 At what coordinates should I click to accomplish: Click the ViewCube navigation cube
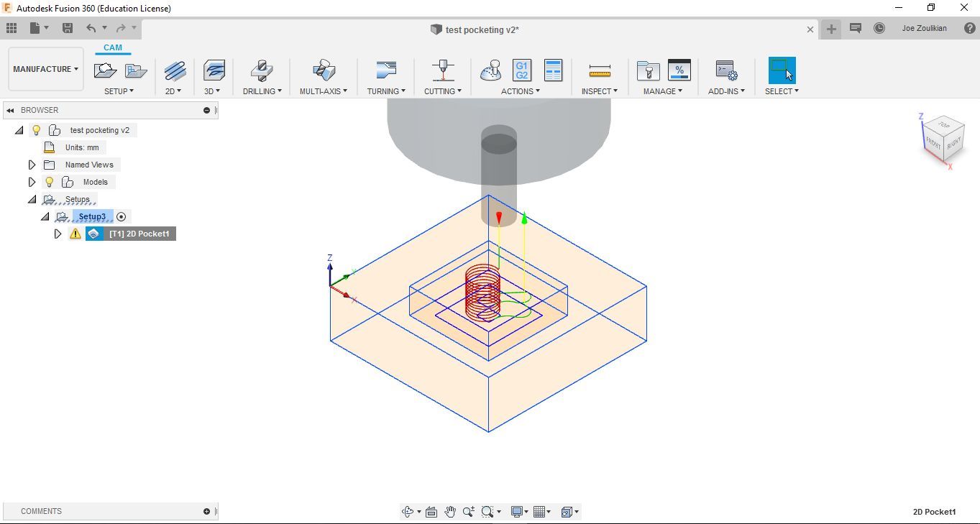click(943, 141)
